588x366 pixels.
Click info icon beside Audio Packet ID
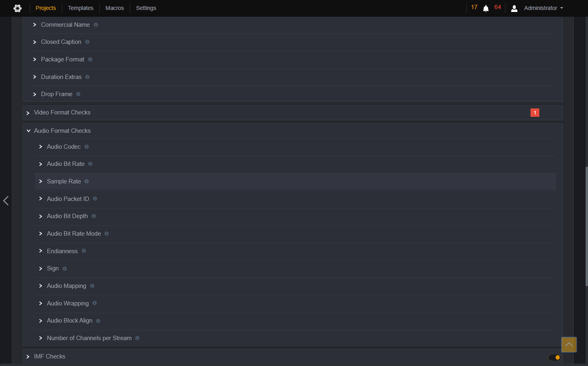95,199
